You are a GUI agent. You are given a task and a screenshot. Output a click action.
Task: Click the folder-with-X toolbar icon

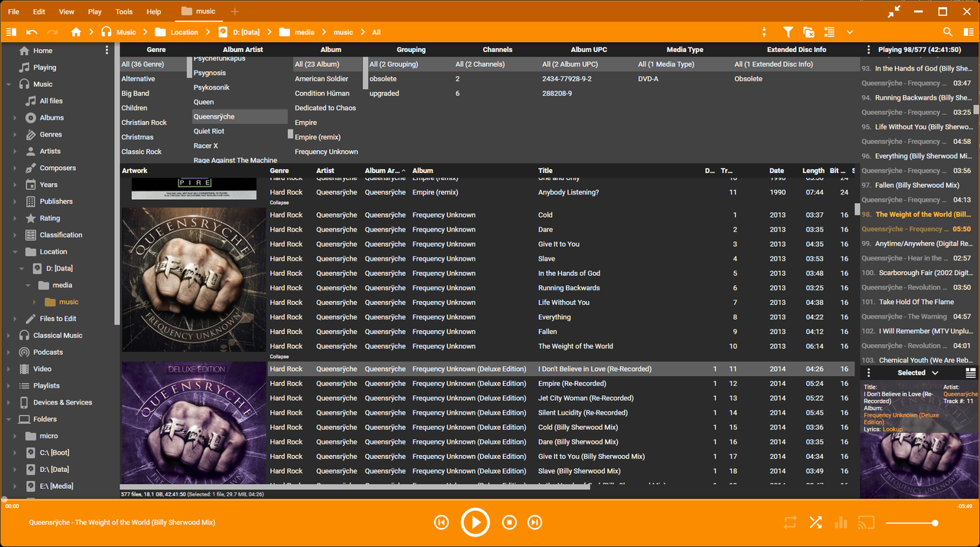pyautogui.click(x=808, y=32)
